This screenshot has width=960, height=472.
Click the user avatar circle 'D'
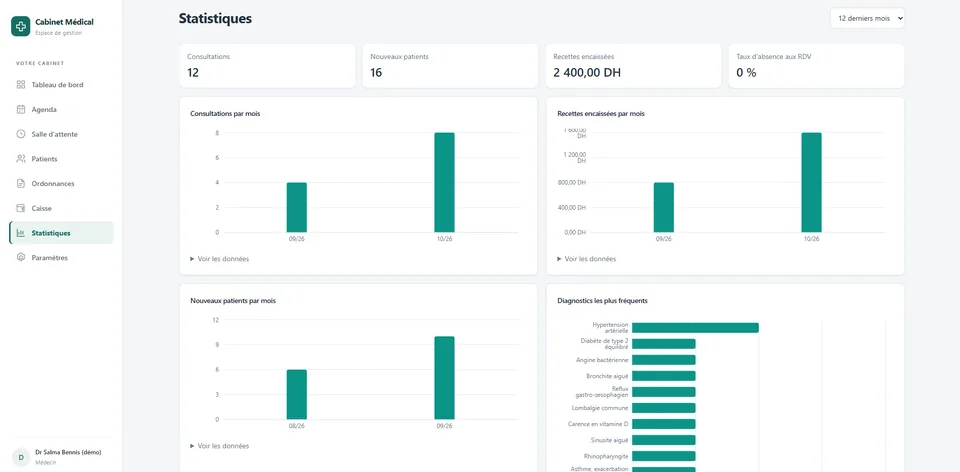tap(21, 457)
